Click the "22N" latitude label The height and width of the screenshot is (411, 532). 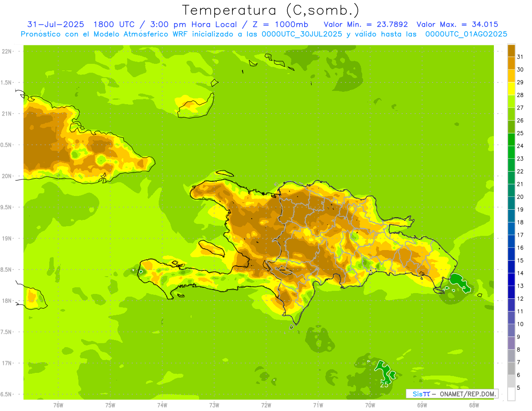click(x=8, y=51)
